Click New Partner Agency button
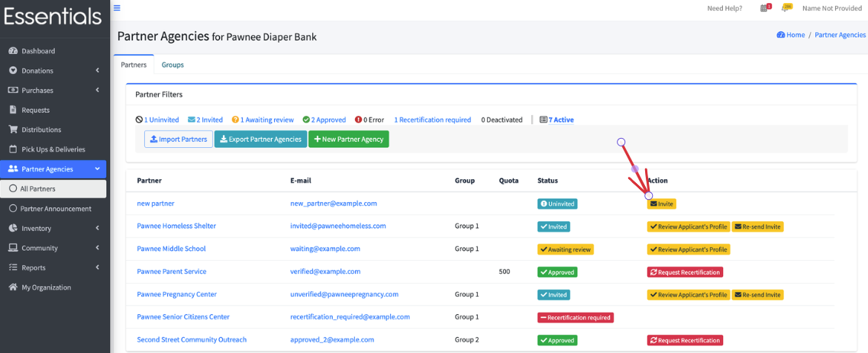This screenshot has height=353, width=868. point(349,140)
